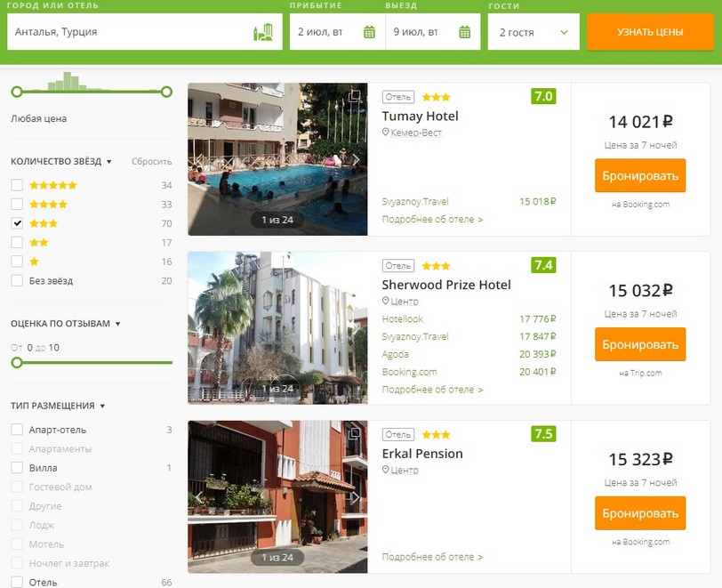Viewport: 722px width, 588px height.
Task: Click compare icon on Tumay Hotel photo
Action: 354,96
